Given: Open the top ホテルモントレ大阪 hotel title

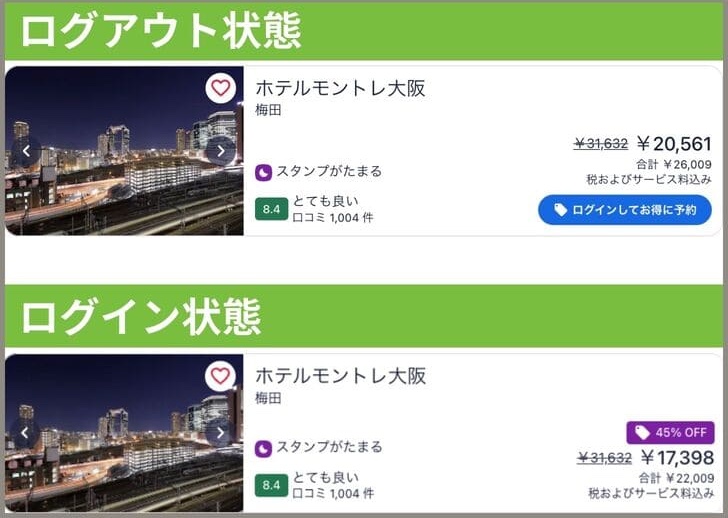Looking at the screenshot, I should pos(340,88).
